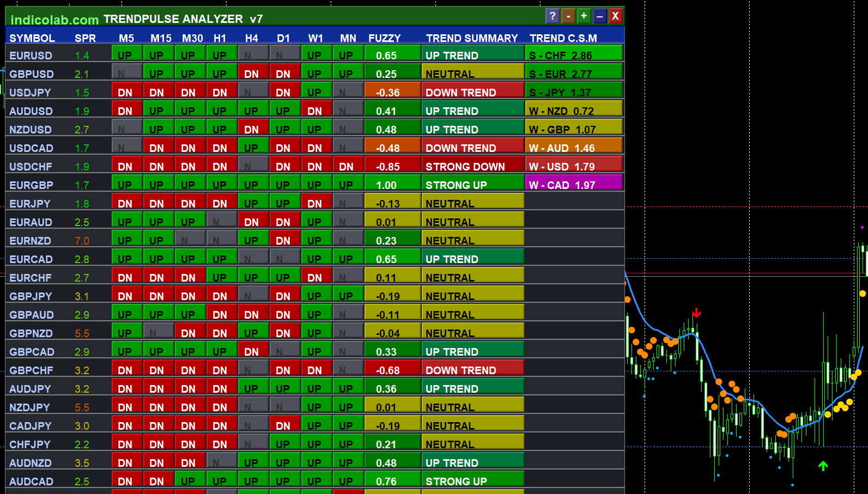This screenshot has height=494, width=868.
Task: Click the H4 timeframe column header
Action: click(251, 38)
